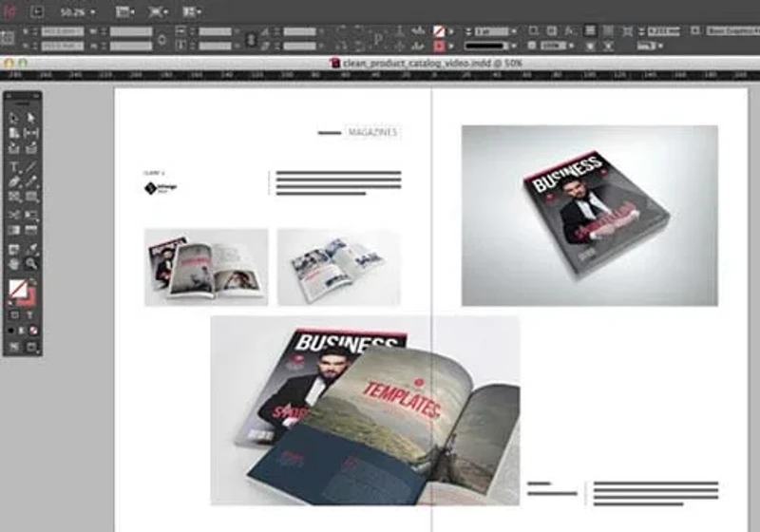Click the Y position input field
The height and width of the screenshot is (532, 760).
pyautogui.click(x=63, y=46)
